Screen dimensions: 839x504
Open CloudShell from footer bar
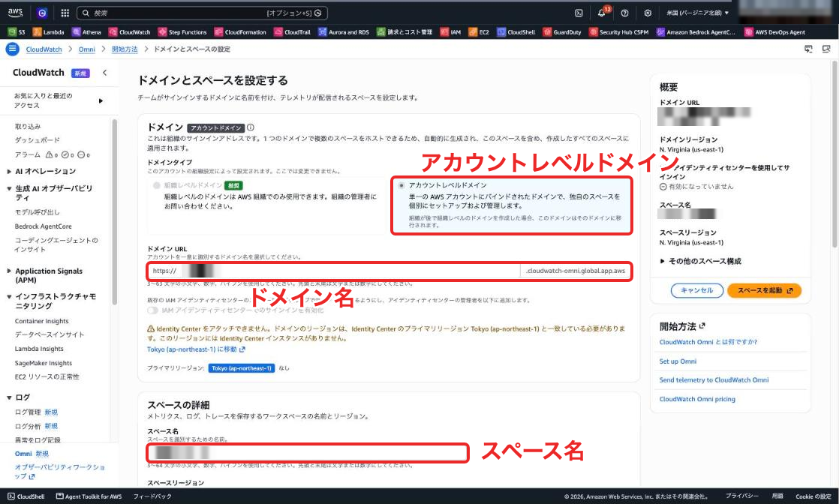(26, 496)
